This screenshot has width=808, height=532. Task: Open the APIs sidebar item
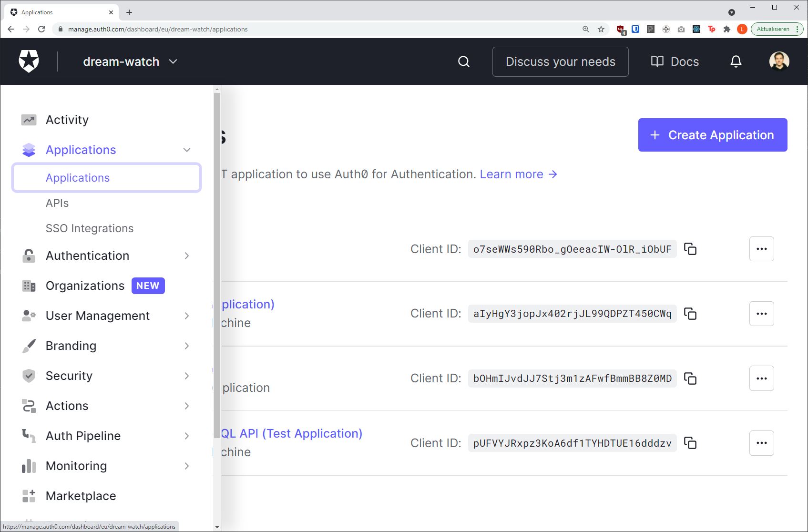click(x=57, y=203)
